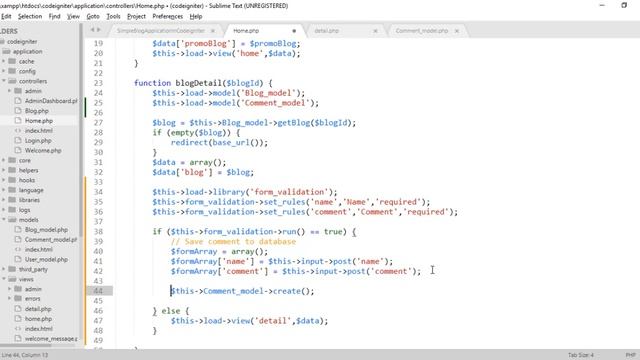Expand the errors folder arrow
Image resolution: width=640 pixels, height=360 pixels.
coord(9,298)
